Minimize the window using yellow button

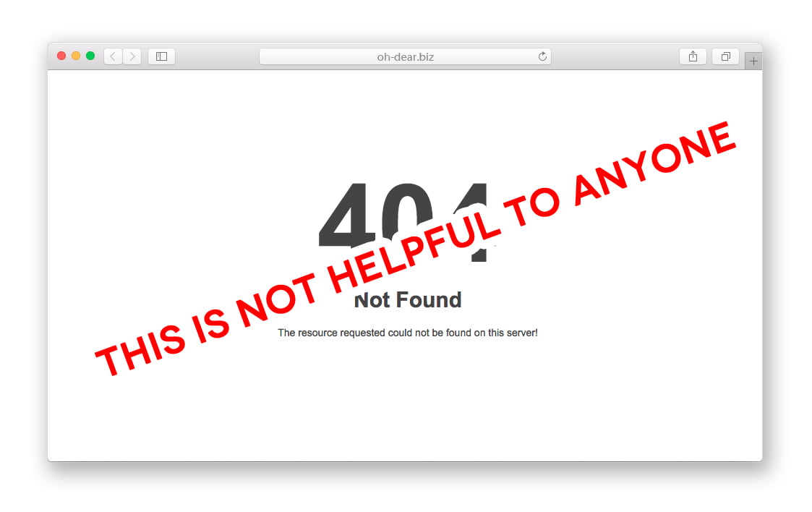tap(76, 56)
